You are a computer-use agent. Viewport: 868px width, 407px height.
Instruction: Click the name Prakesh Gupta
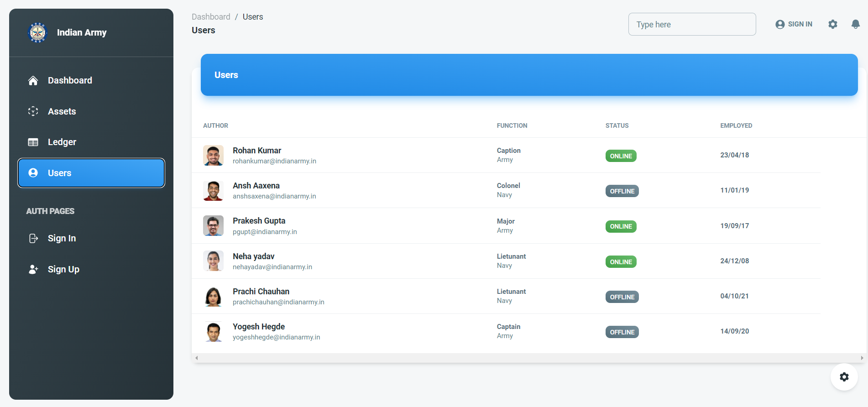pyautogui.click(x=259, y=221)
